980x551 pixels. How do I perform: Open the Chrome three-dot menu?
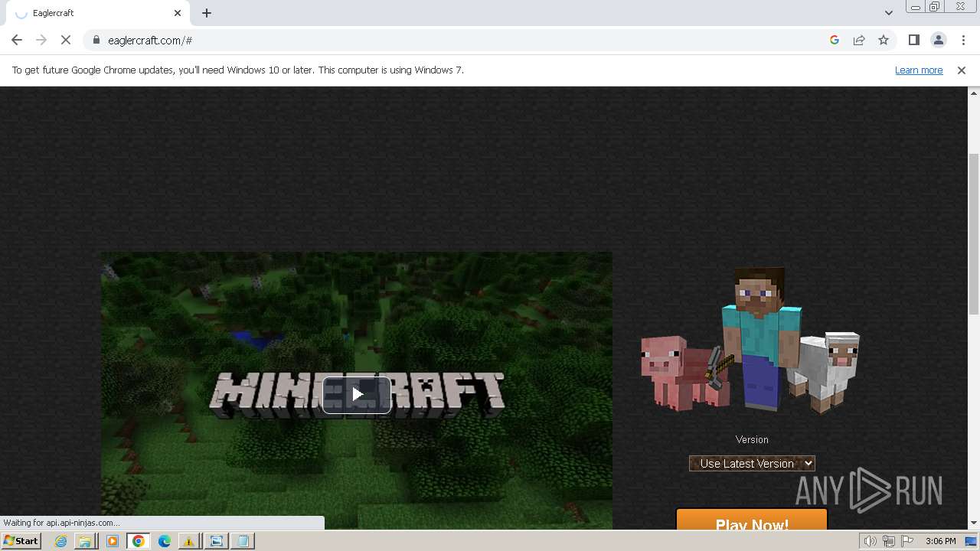(963, 40)
